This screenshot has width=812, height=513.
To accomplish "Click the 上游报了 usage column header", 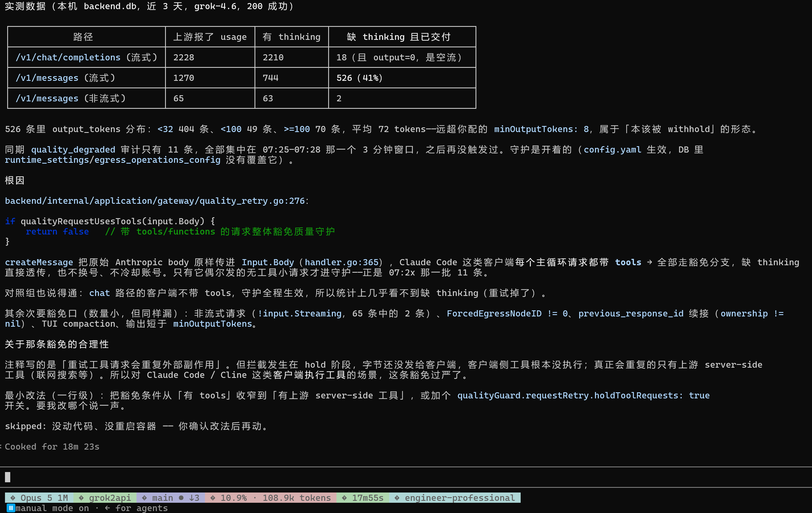I will pyautogui.click(x=210, y=37).
